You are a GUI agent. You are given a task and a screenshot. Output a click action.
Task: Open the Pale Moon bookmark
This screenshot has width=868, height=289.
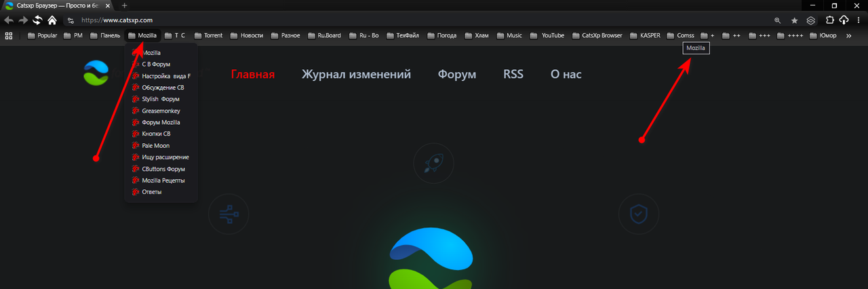coord(161,145)
